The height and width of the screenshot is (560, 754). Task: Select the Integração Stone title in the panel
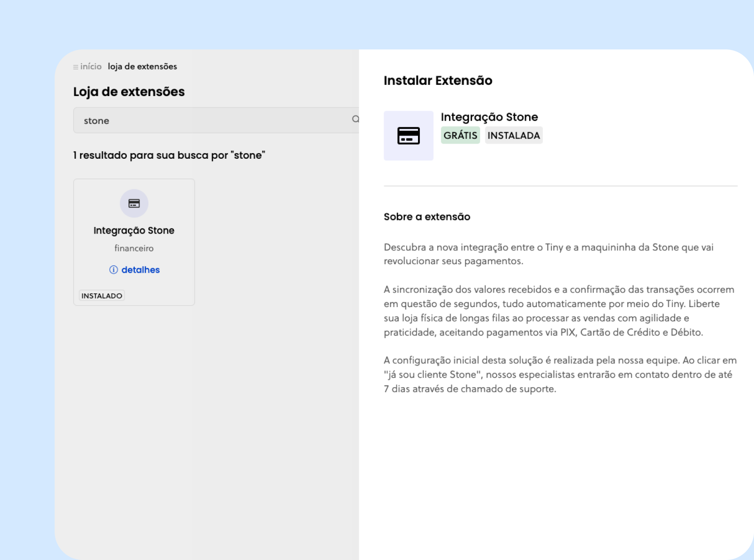(489, 117)
